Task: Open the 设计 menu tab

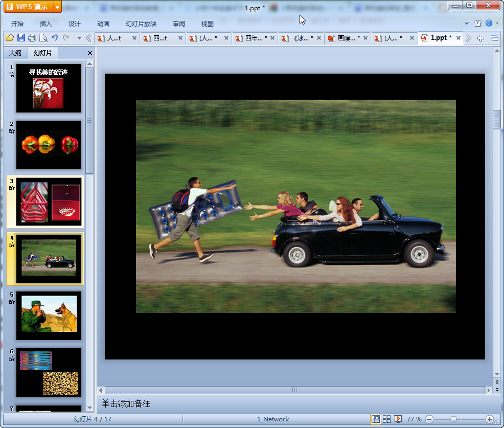Action: [x=74, y=24]
